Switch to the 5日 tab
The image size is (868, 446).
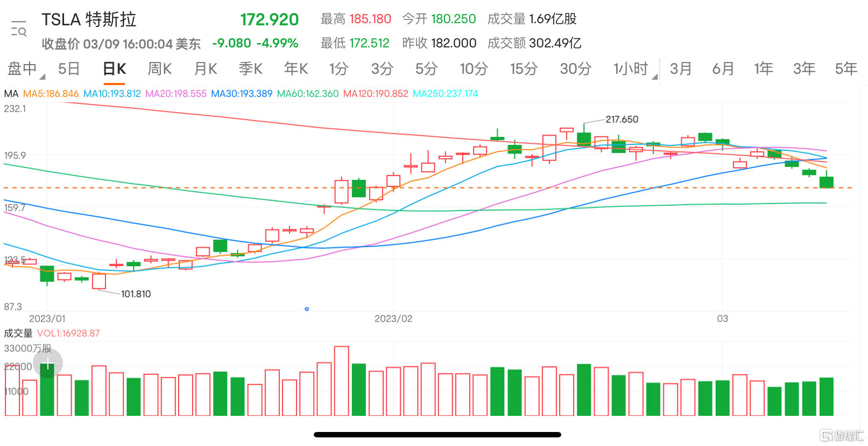pyautogui.click(x=69, y=69)
